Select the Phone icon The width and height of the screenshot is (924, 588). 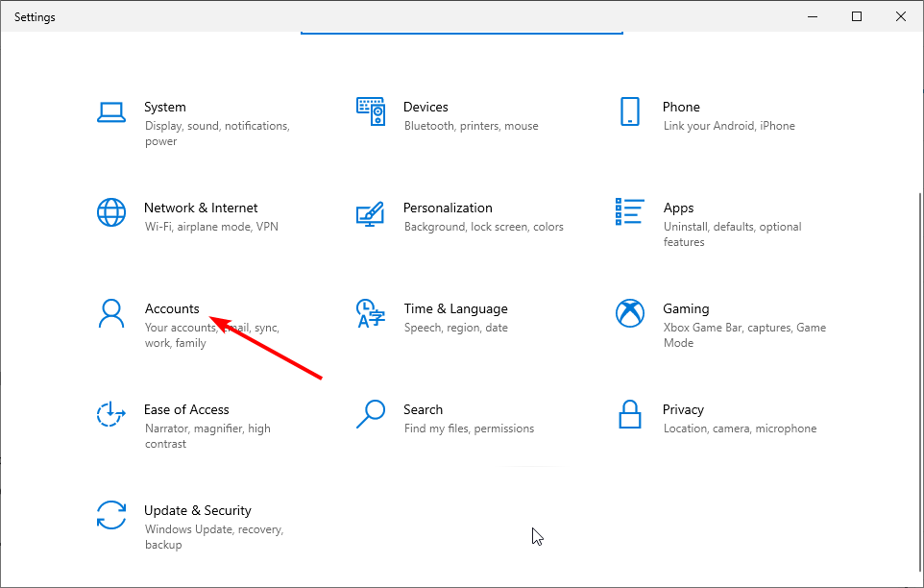pos(629,111)
